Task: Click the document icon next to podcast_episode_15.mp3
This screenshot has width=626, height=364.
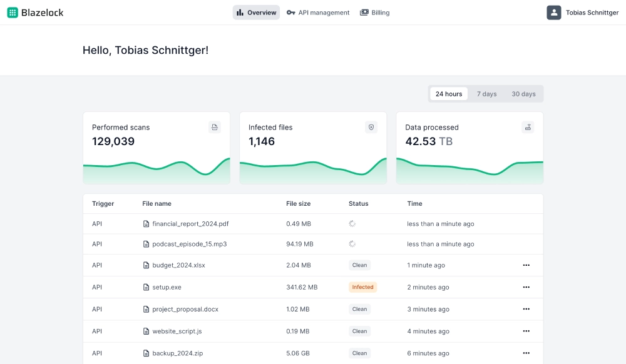Action: [x=146, y=243]
